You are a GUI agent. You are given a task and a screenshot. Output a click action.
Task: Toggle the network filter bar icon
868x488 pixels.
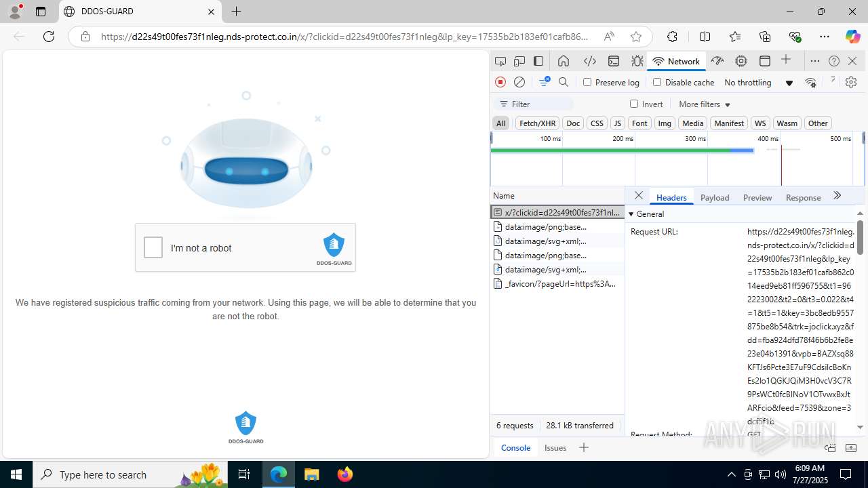click(x=544, y=82)
